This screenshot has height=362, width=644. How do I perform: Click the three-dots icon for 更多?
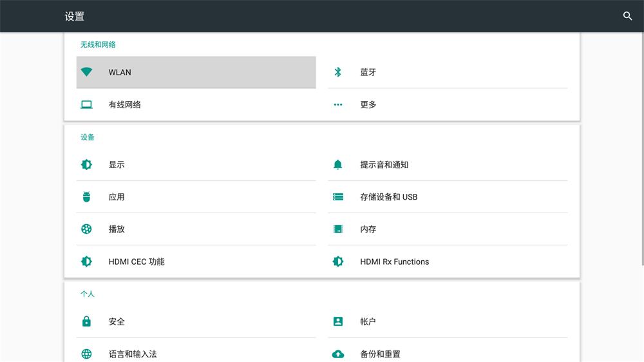coord(337,104)
